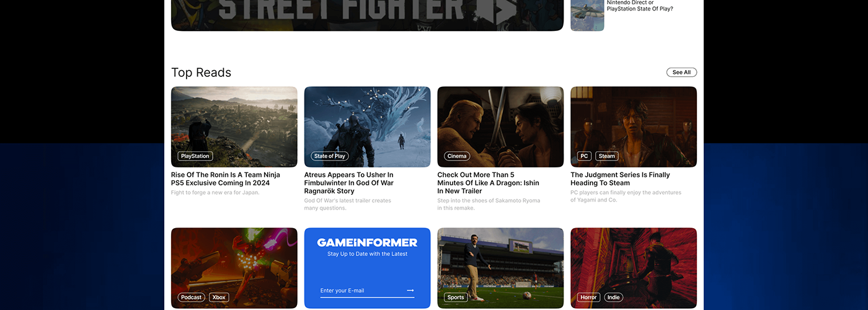868x310 pixels.
Task: Open the Podcast Xbox card thumbnail
Action: click(x=234, y=268)
